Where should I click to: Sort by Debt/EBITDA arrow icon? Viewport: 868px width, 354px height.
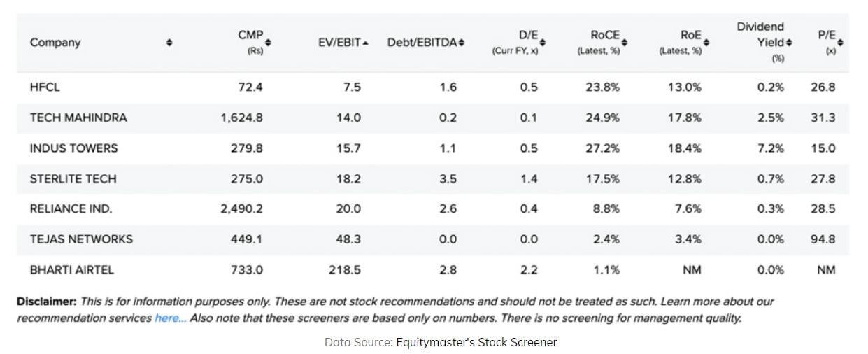click(462, 43)
